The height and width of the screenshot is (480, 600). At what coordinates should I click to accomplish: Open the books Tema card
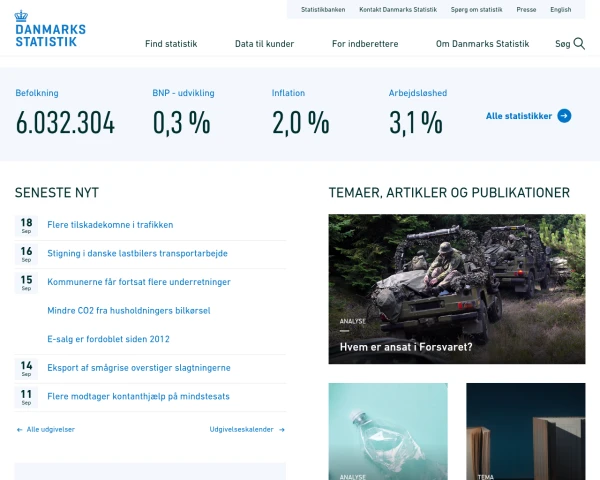click(526, 431)
